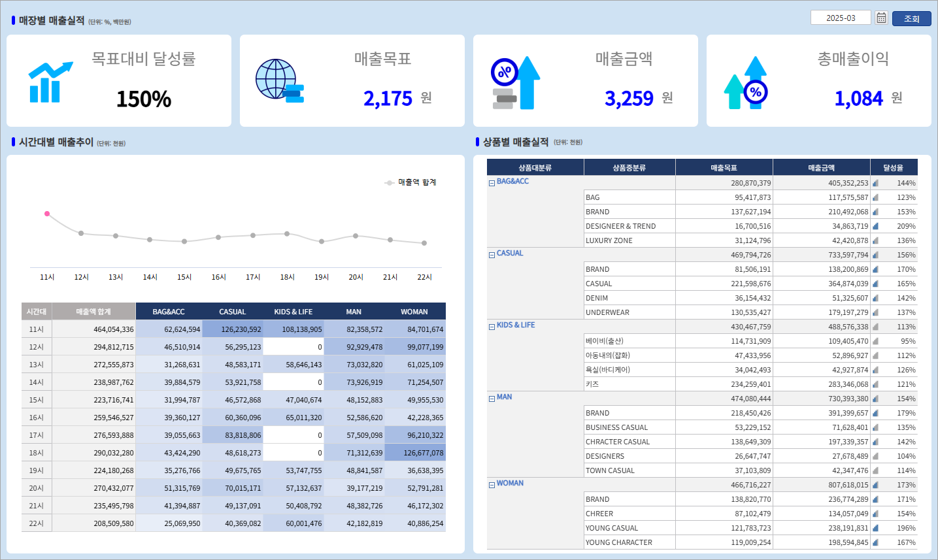
Task: Click the percent arrow icon on 매출금액 card
Action: point(515,83)
